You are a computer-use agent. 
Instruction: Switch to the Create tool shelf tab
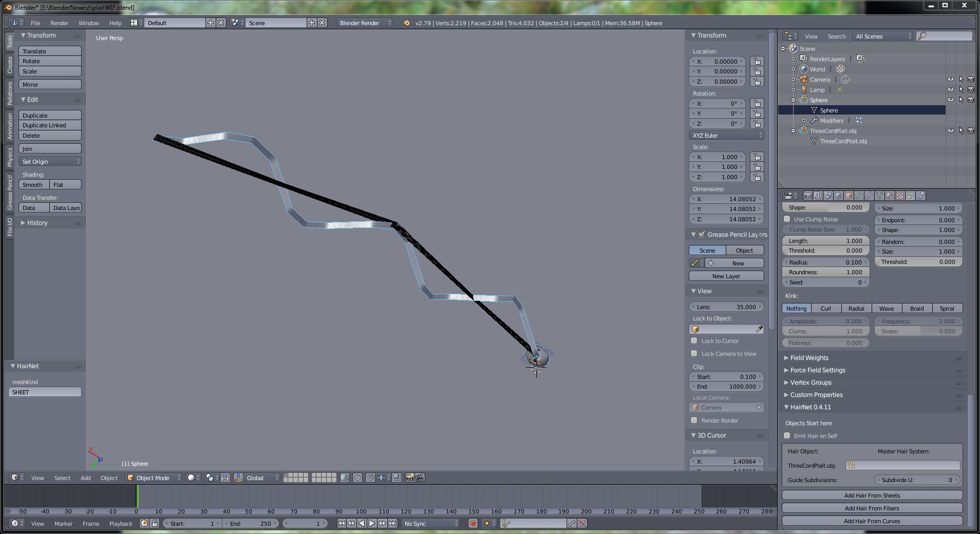[x=10, y=65]
